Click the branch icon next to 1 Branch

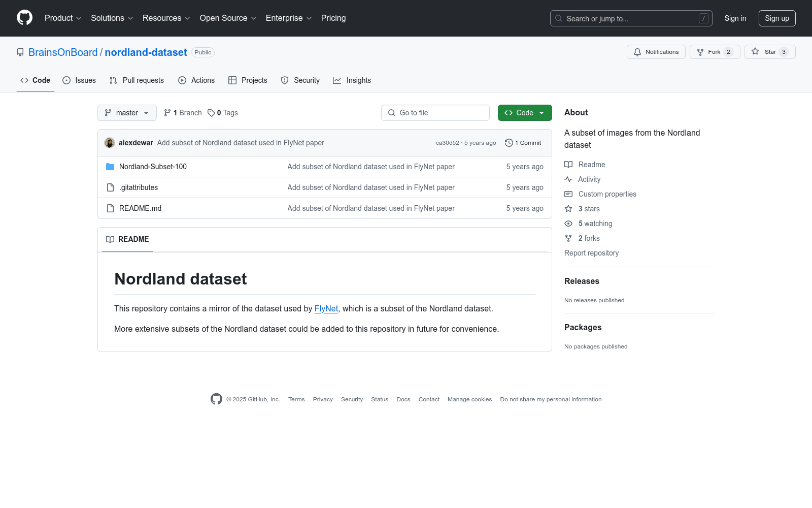(167, 113)
